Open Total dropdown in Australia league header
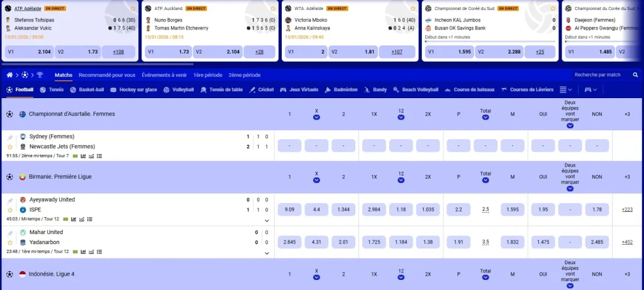Viewport: 644px width, 290px height. tap(486, 118)
